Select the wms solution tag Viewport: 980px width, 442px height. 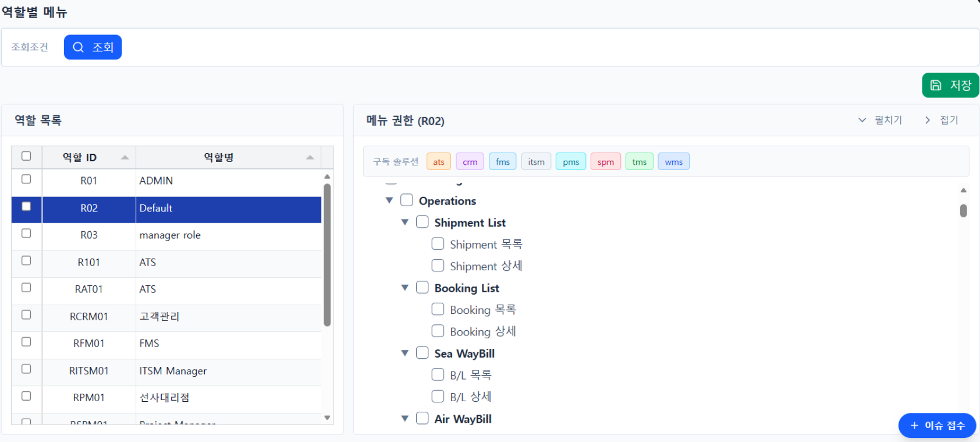click(673, 162)
